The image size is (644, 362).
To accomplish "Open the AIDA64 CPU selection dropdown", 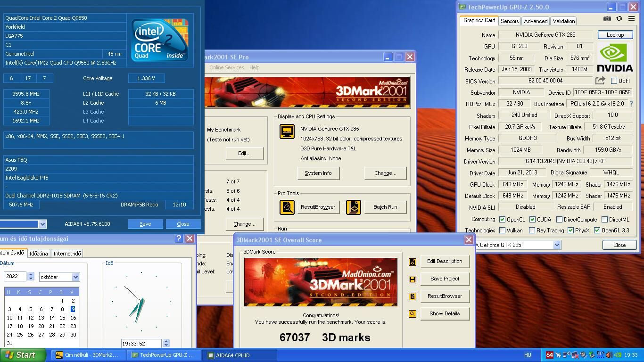I will [42, 224].
